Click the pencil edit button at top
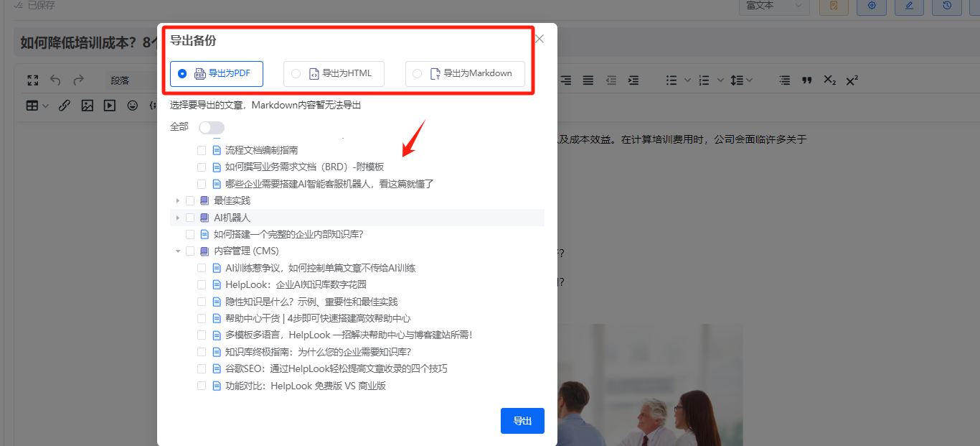This screenshot has height=446, width=980. pos(909,6)
